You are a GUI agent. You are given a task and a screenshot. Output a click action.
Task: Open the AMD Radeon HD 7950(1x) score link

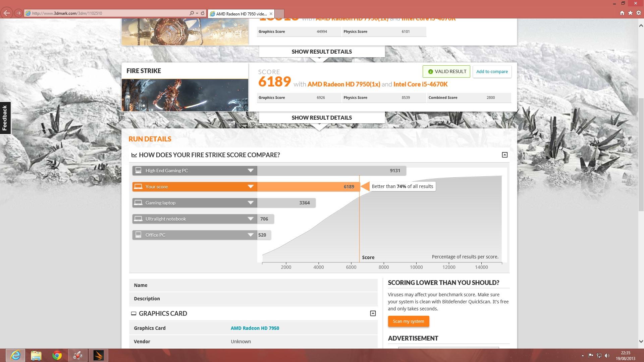pyautogui.click(x=344, y=84)
